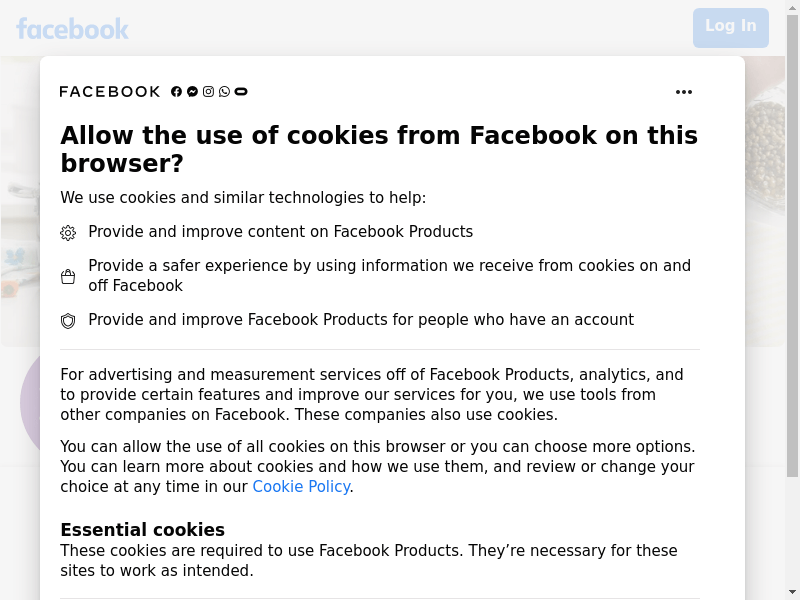Open the three-dots more options menu
The width and height of the screenshot is (800, 600).
tap(684, 92)
